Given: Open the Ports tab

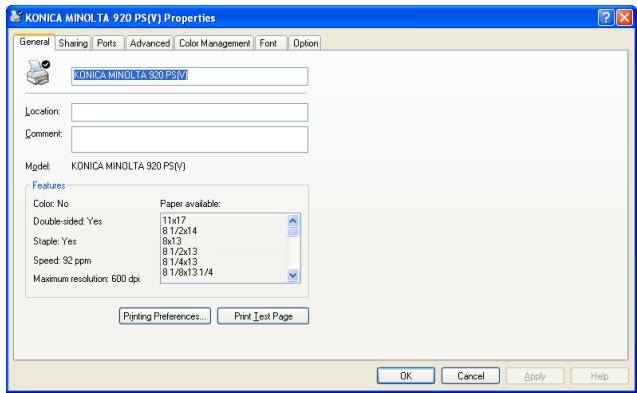Looking at the screenshot, I should [x=107, y=43].
